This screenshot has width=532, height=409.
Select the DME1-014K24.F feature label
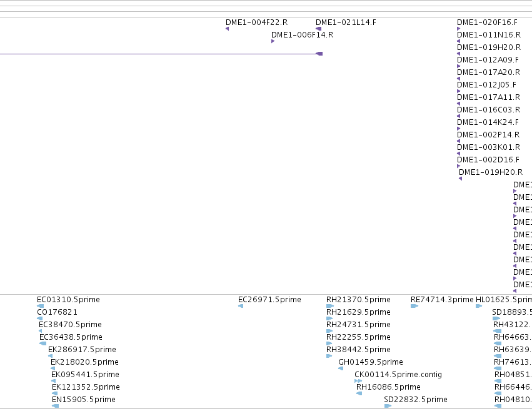coord(488,122)
